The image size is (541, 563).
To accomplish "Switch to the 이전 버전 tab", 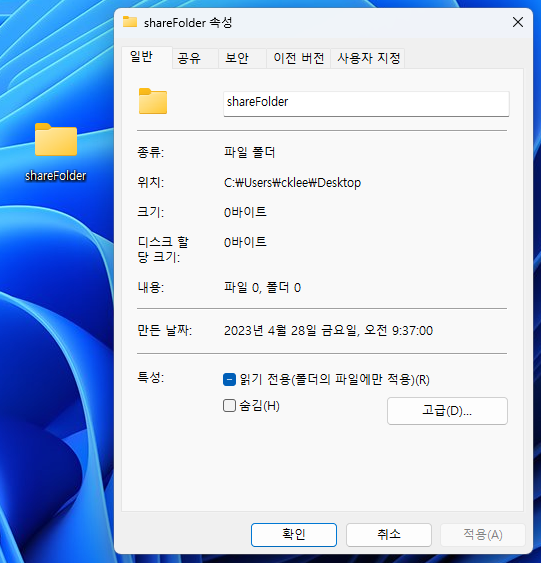I will coord(298,58).
